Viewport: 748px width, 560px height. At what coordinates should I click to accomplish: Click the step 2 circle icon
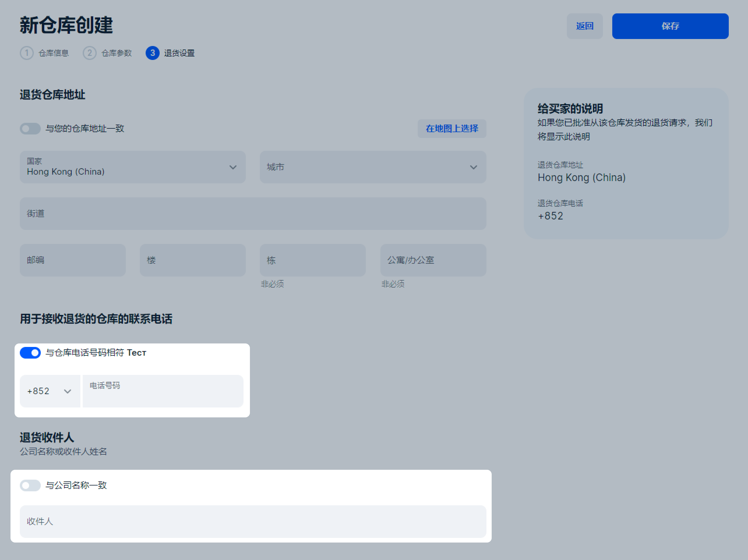point(90,53)
